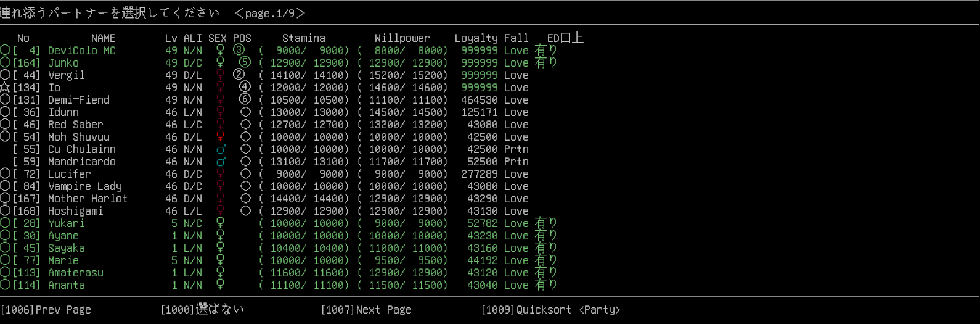Pick [134] Io as partner
The height and width of the screenshot is (324, 980).
36,88
